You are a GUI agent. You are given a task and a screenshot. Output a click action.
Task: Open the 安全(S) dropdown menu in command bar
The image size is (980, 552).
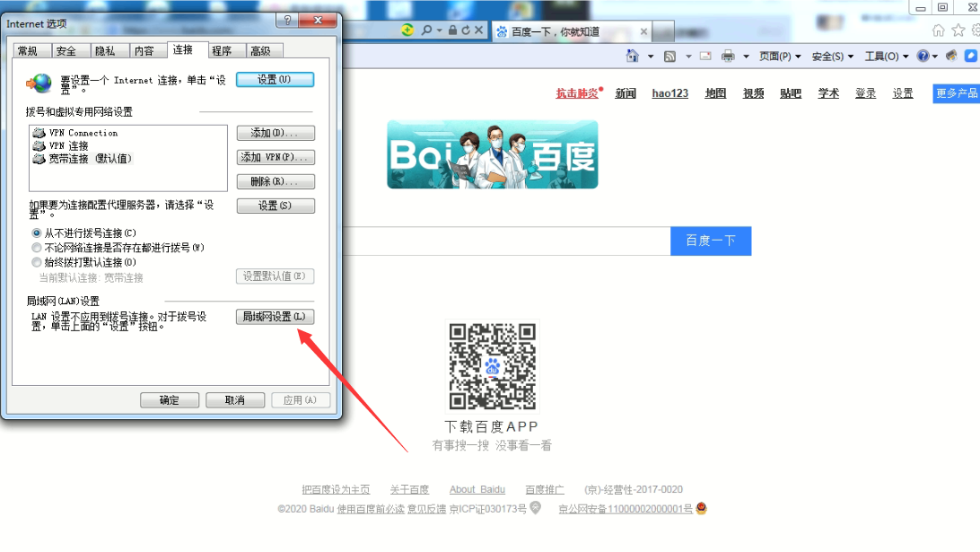pos(833,57)
